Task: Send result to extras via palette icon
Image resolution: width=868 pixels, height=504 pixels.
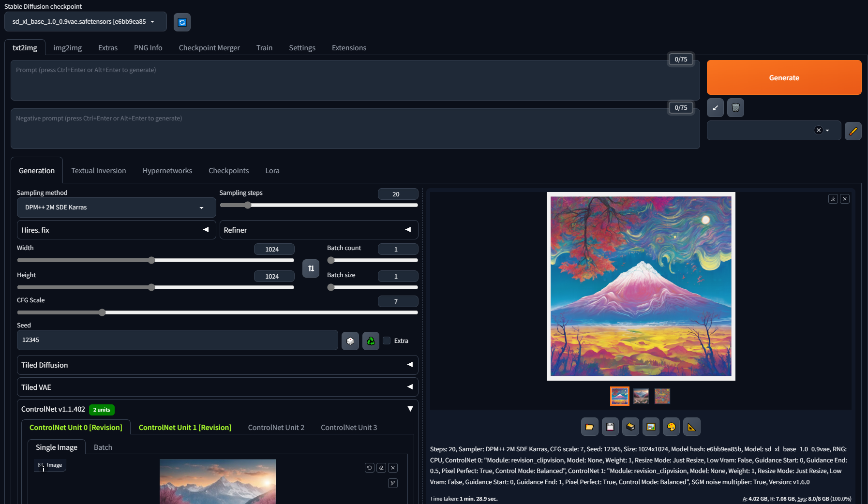Action: [x=672, y=427]
